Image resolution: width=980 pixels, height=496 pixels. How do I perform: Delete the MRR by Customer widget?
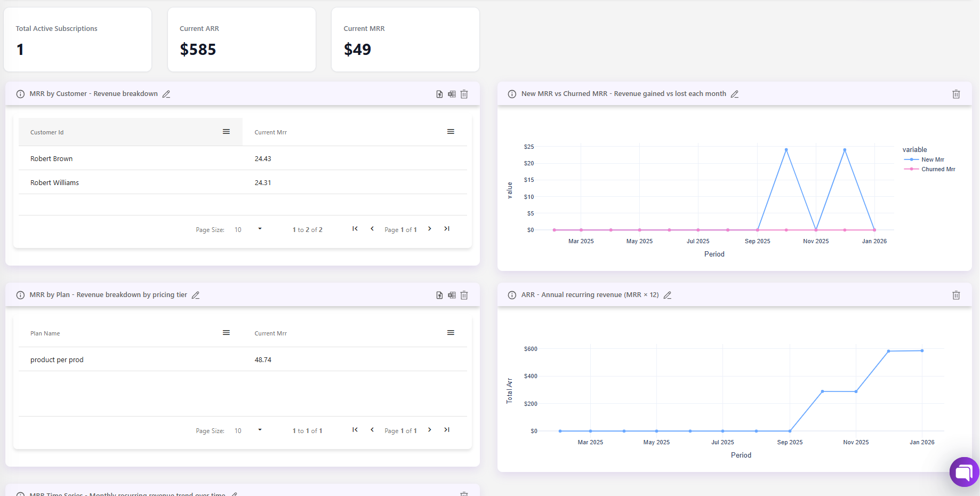click(464, 94)
